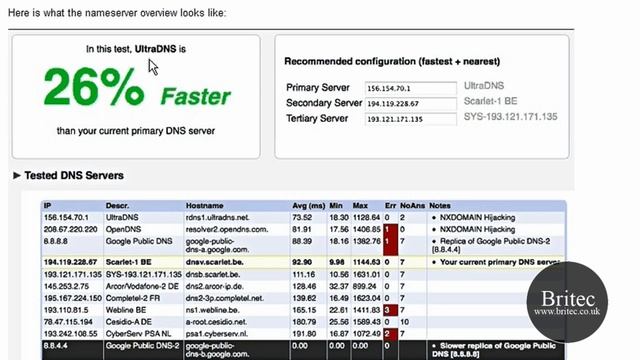Viewport: 640px width, 360px height.
Task: Click red error cell in CyberServ row
Action: (391, 334)
